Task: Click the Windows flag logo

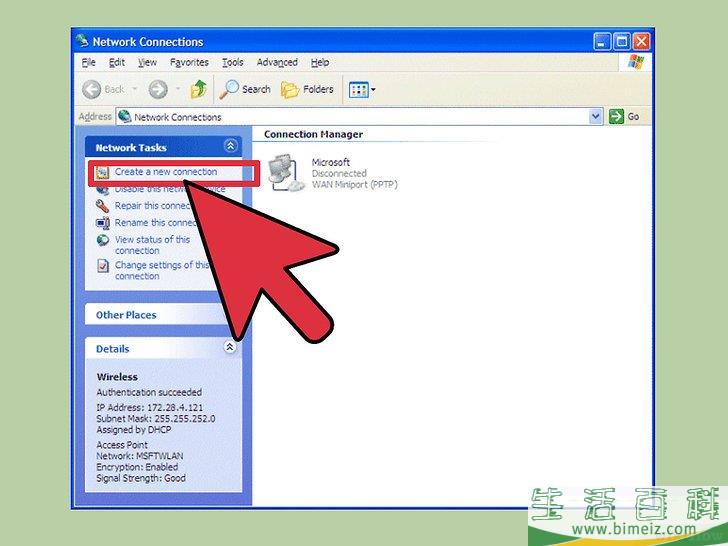Action: pyautogui.click(x=636, y=62)
